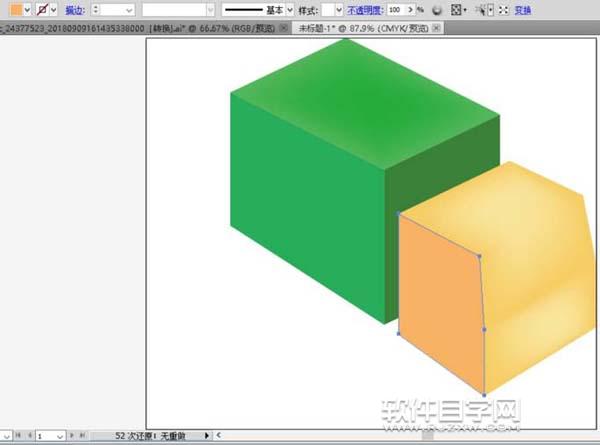Close the 未标题-1 document tab
Image resolution: width=600 pixels, height=445 pixels.
(436, 28)
